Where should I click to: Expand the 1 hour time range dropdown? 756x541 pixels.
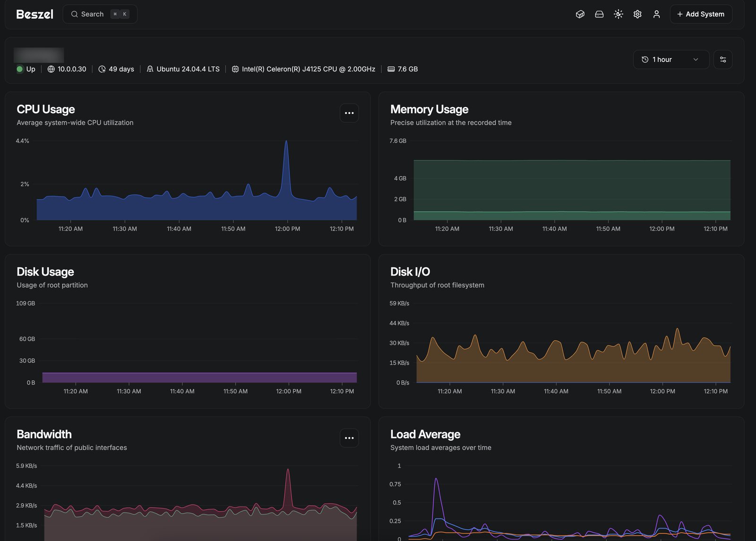tap(671, 60)
